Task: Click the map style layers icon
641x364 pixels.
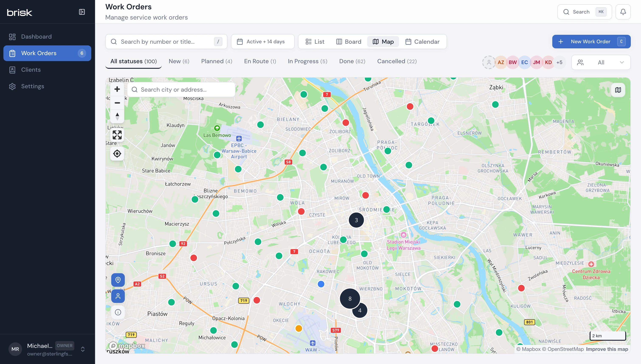Action: 618,90
